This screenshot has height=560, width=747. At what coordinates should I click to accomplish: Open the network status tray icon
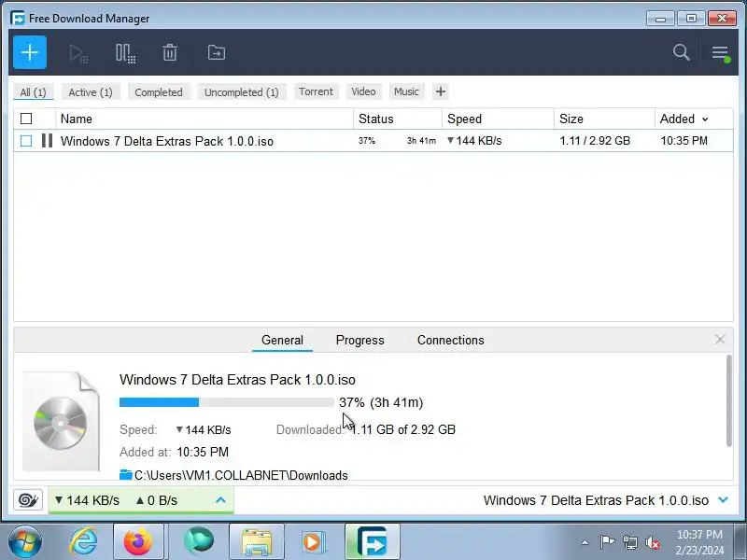click(x=630, y=542)
